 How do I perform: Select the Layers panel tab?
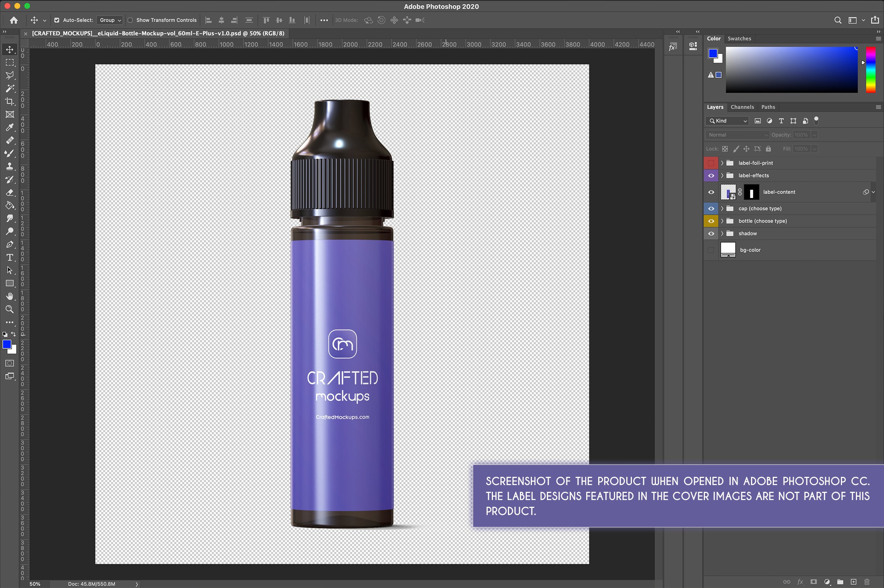point(715,107)
